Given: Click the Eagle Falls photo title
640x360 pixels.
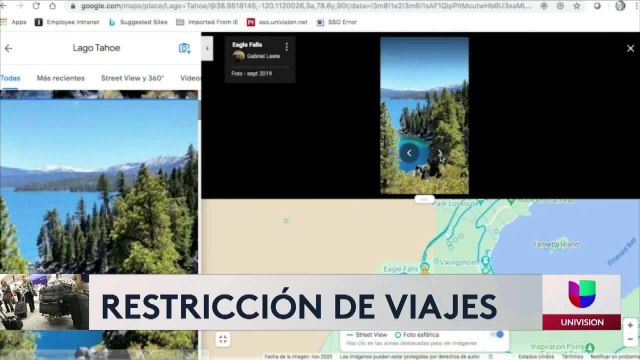Looking at the screenshot, I should click(x=247, y=44).
